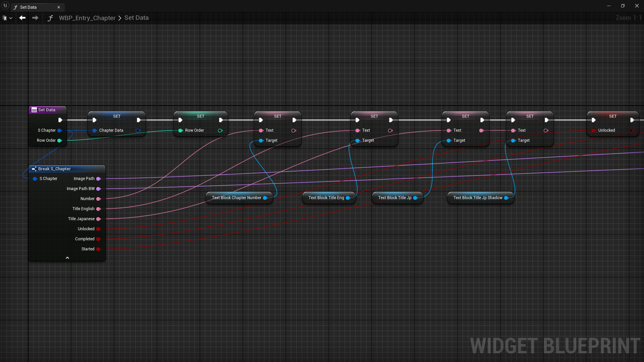Select the Set Data function tab
The height and width of the screenshot is (362, 644).
coord(29,7)
